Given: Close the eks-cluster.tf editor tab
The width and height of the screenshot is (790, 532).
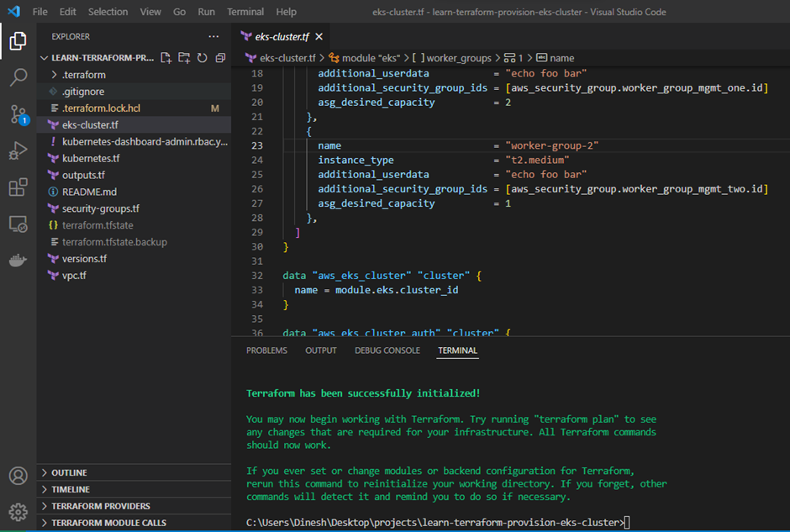Looking at the screenshot, I should pyautogui.click(x=319, y=37).
